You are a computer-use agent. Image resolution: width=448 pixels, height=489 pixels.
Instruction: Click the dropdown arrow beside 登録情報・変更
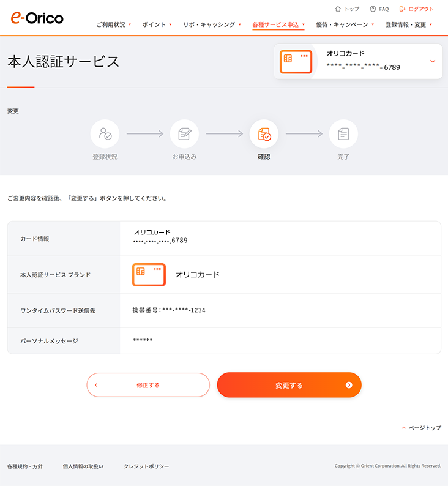430,24
